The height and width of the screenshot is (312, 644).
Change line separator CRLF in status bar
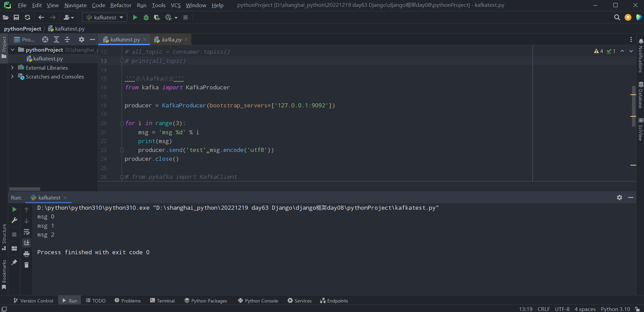(x=543, y=309)
